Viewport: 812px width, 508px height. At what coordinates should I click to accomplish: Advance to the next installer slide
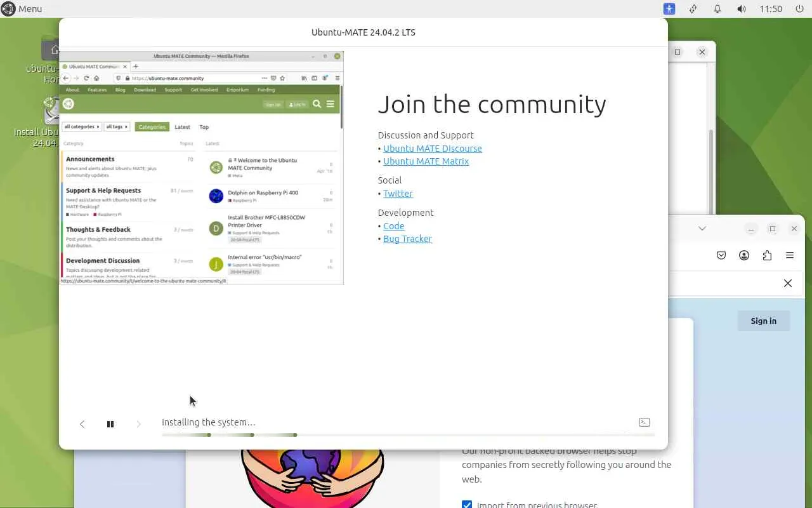(x=138, y=424)
